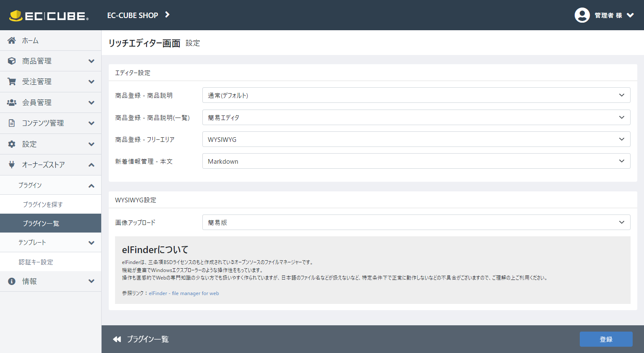Click the rewind arrow icon in footer
Screen dimensions: 644x353
coord(117,339)
